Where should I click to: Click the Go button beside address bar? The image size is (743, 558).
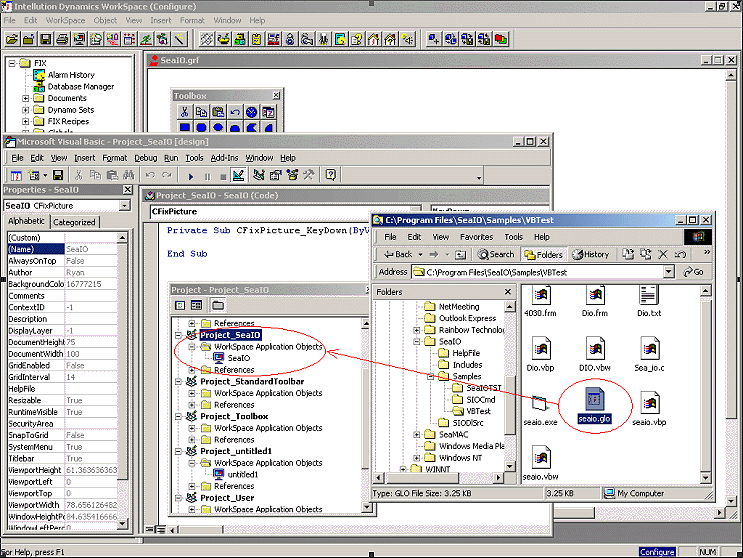click(x=693, y=272)
